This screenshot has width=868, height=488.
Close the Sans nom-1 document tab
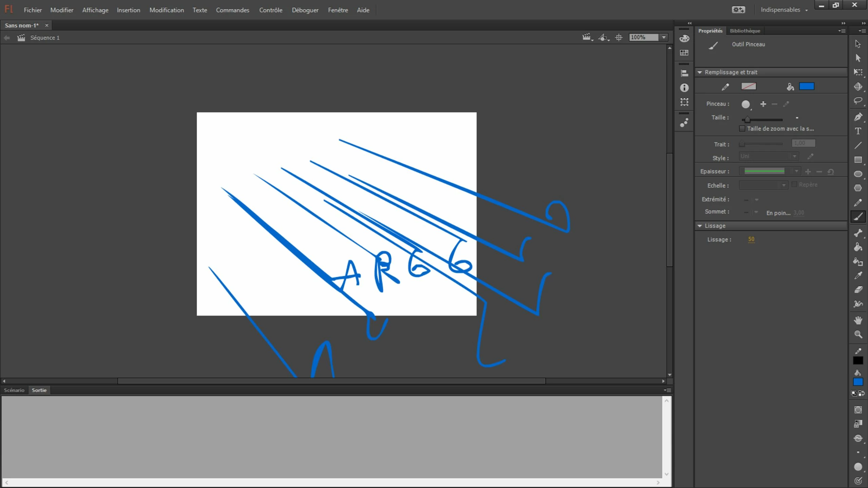click(47, 25)
